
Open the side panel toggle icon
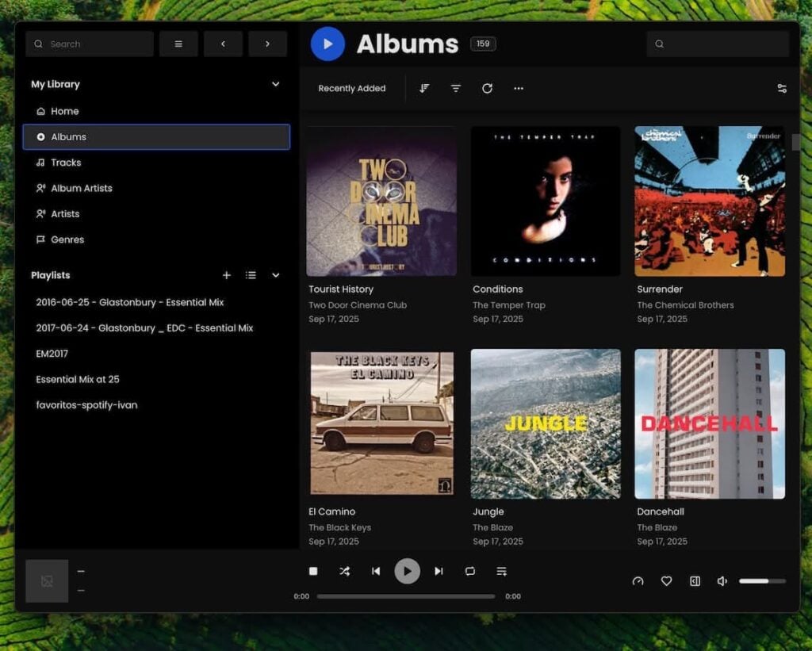point(695,580)
